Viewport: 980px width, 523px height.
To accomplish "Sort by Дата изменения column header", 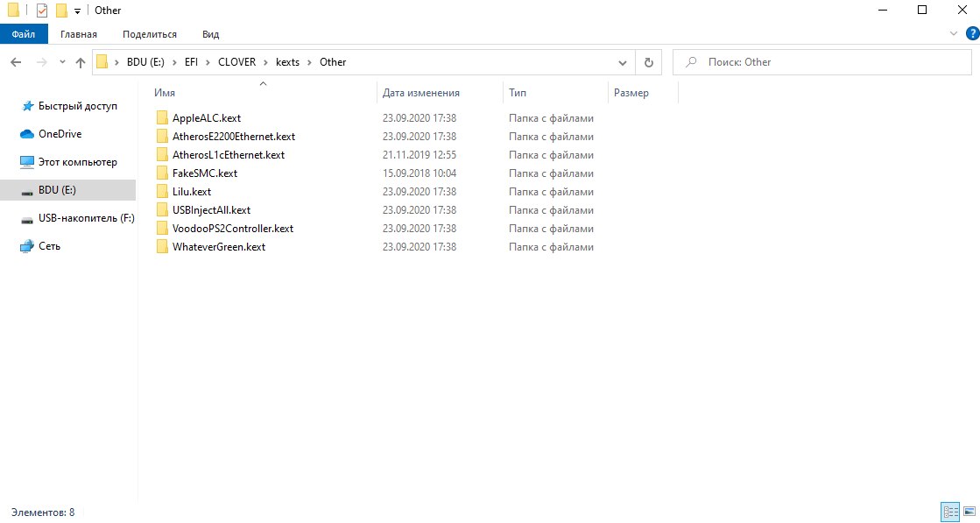I will [x=420, y=93].
